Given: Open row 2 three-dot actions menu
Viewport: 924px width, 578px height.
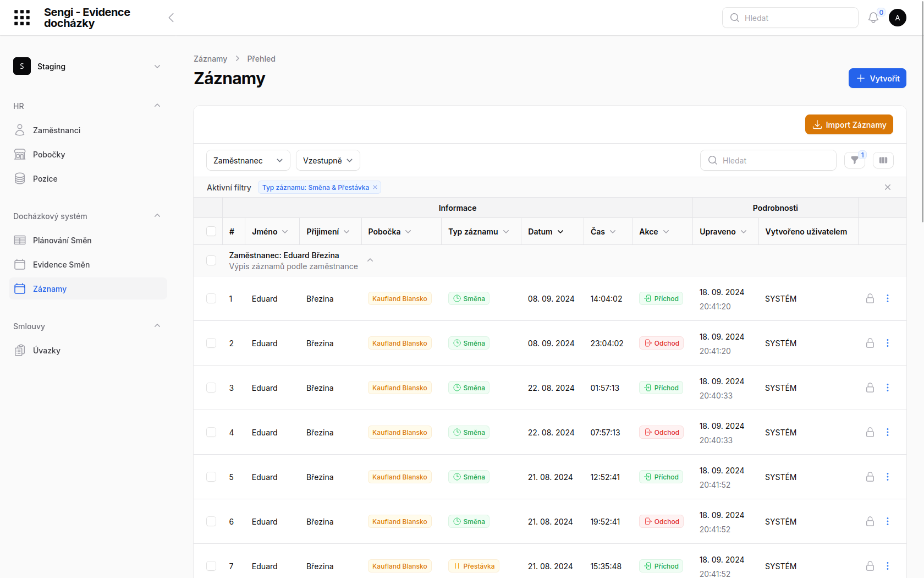Looking at the screenshot, I should point(887,343).
